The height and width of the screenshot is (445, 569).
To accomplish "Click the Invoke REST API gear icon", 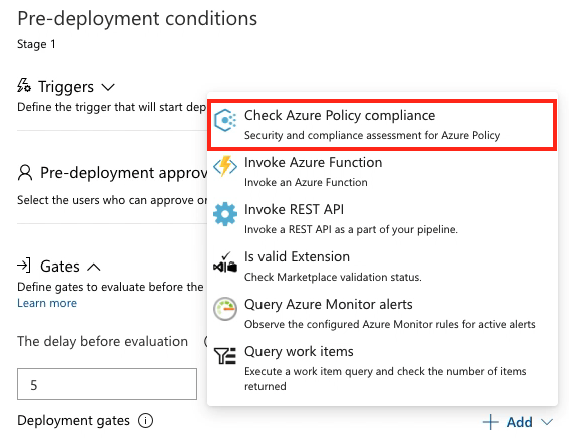I will pyautogui.click(x=225, y=214).
